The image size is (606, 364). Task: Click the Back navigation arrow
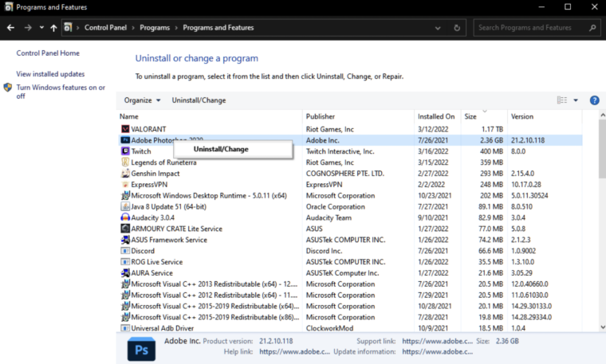(10, 28)
